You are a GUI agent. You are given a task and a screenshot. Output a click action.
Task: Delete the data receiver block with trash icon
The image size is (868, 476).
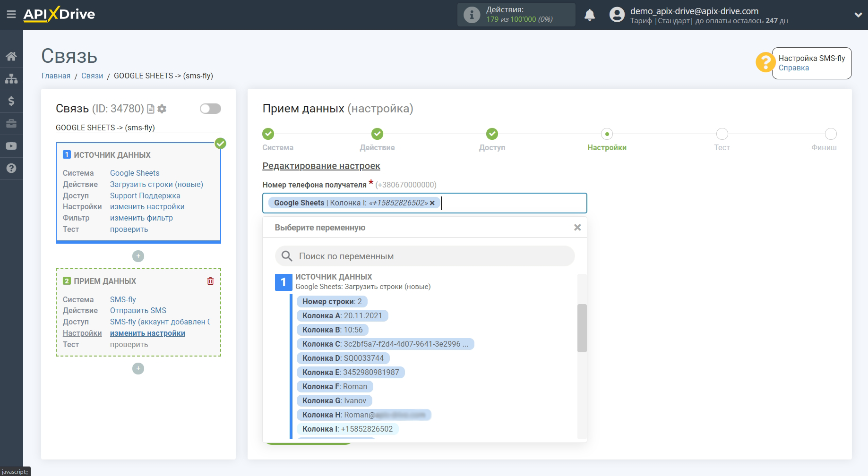[210, 281]
